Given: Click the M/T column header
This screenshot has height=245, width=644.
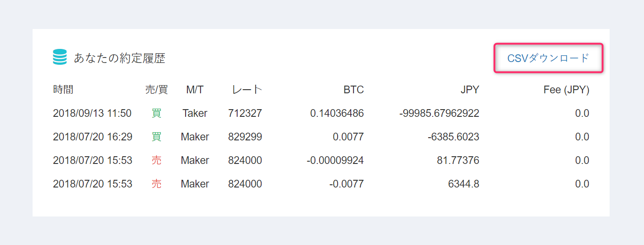Looking at the screenshot, I should (x=195, y=90).
